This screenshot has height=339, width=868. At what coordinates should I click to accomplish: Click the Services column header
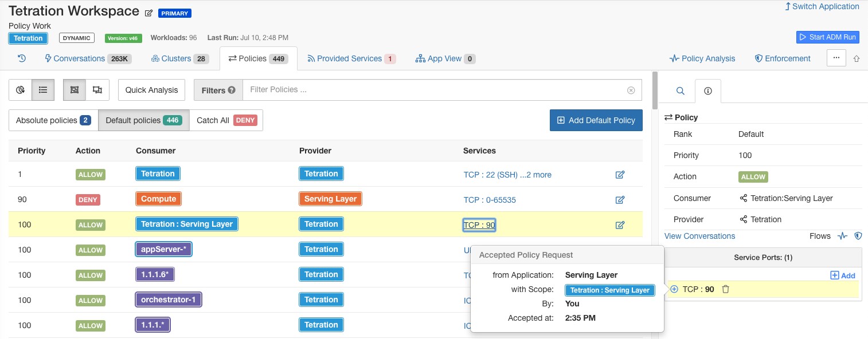479,151
